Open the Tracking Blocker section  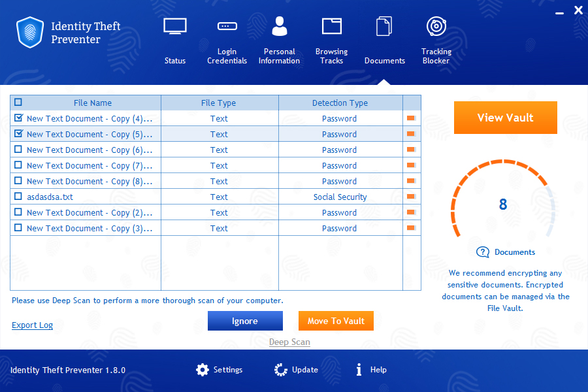(x=436, y=39)
